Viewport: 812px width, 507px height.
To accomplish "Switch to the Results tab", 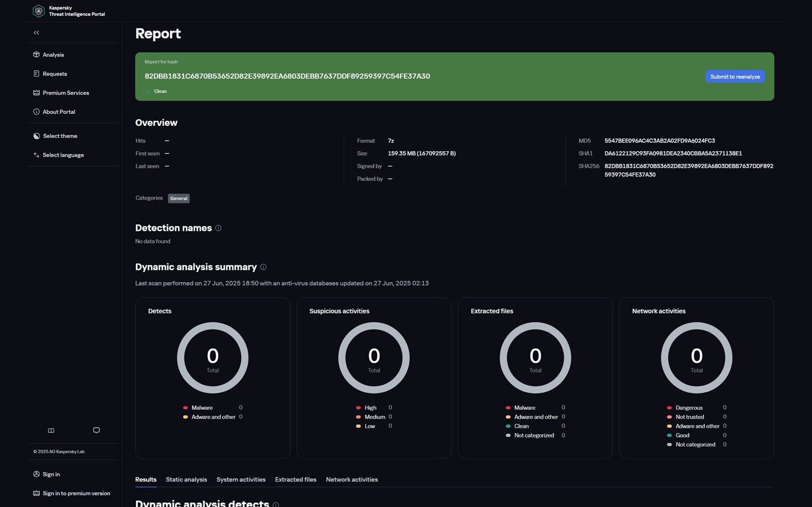I will click(x=146, y=480).
